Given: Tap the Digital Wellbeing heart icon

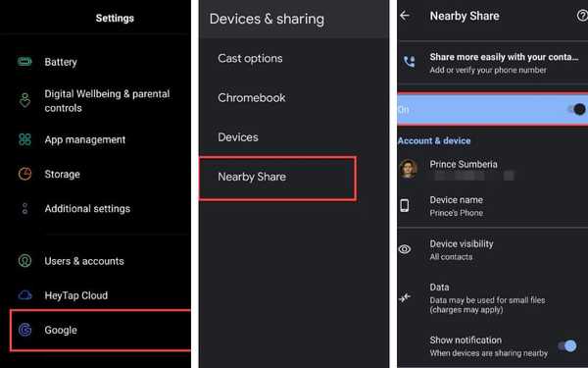Looking at the screenshot, I should click(24, 100).
